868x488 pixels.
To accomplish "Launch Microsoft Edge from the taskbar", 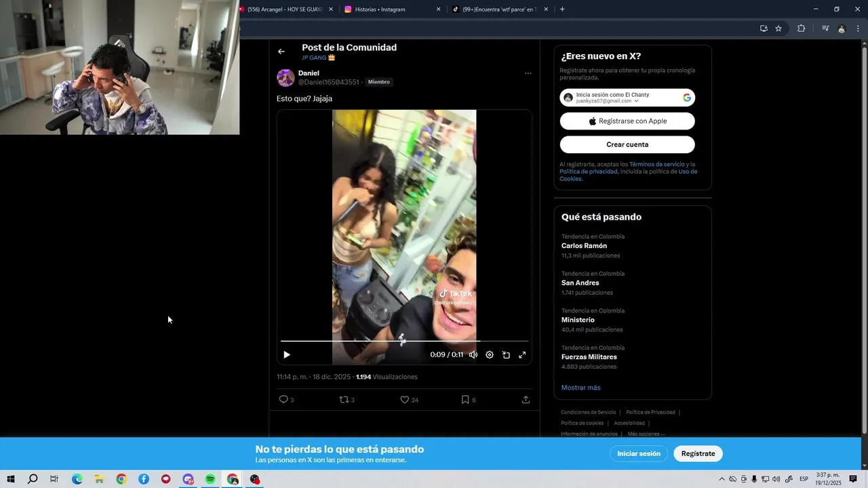I will [77, 479].
